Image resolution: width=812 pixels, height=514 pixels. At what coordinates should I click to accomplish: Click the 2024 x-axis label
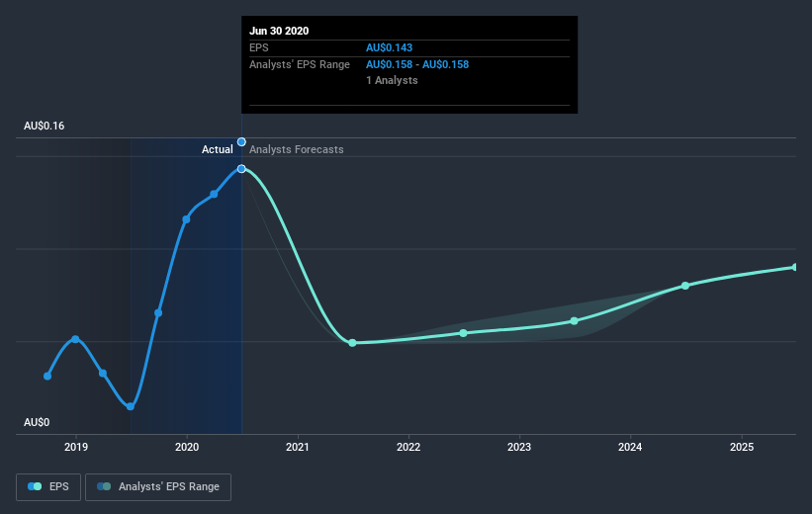click(x=630, y=447)
